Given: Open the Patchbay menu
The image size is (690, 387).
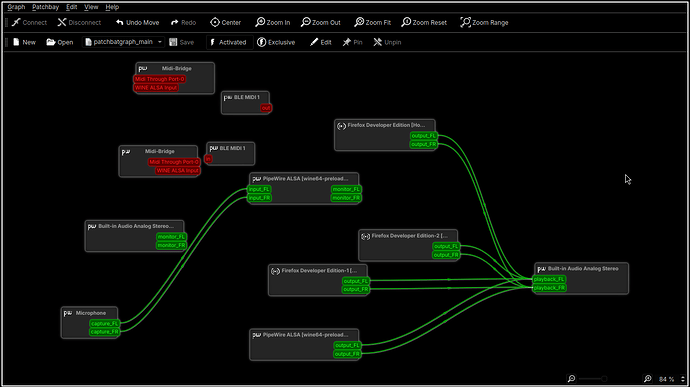Looking at the screenshot, I should tap(45, 7).
